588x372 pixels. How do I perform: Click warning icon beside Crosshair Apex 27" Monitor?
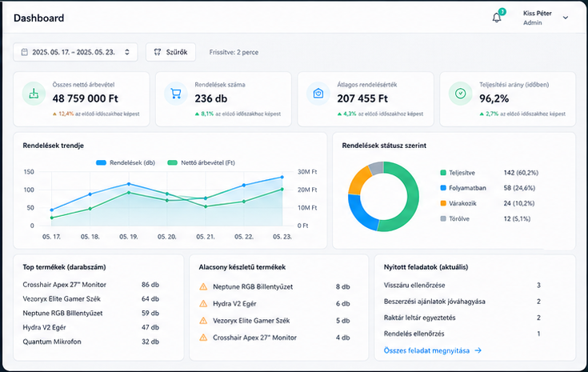pos(203,338)
